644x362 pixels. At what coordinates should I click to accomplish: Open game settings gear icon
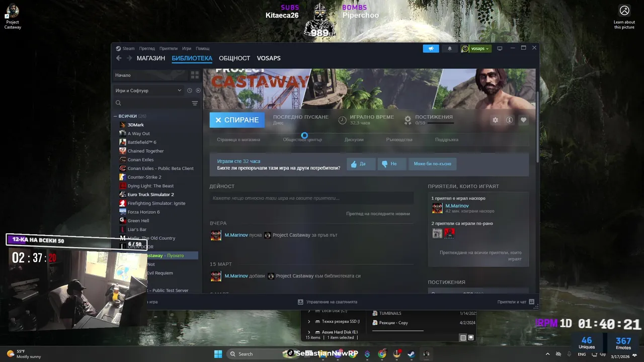click(496, 120)
